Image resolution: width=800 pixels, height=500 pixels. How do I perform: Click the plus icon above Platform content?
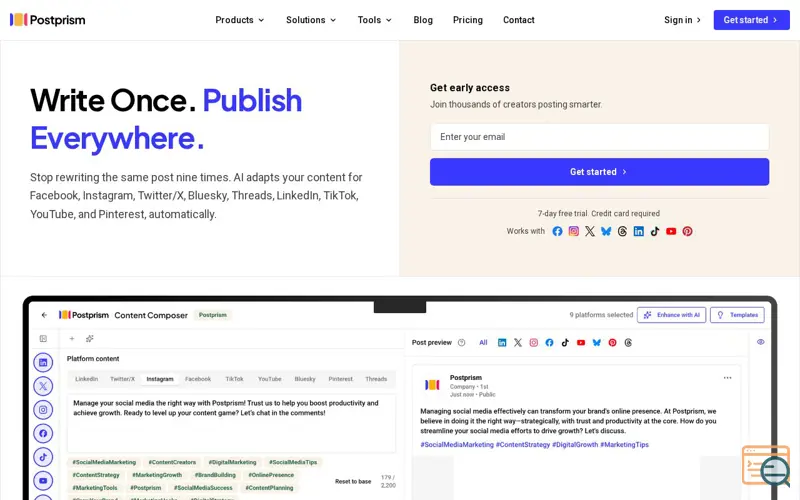72,339
